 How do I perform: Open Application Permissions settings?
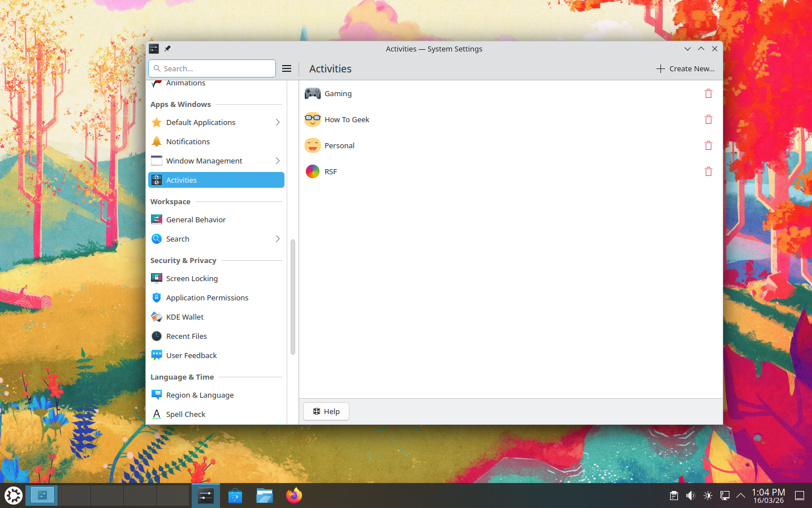[x=216, y=298]
